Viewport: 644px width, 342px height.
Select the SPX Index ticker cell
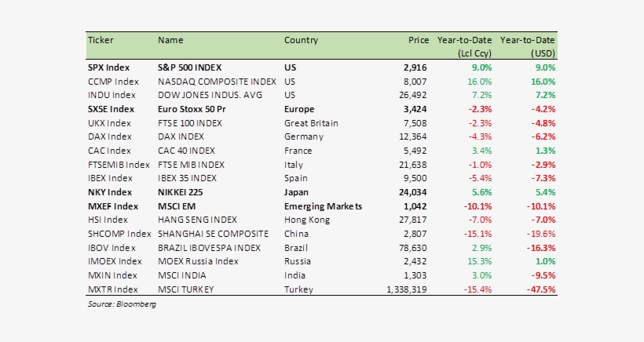(x=111, y=67)
